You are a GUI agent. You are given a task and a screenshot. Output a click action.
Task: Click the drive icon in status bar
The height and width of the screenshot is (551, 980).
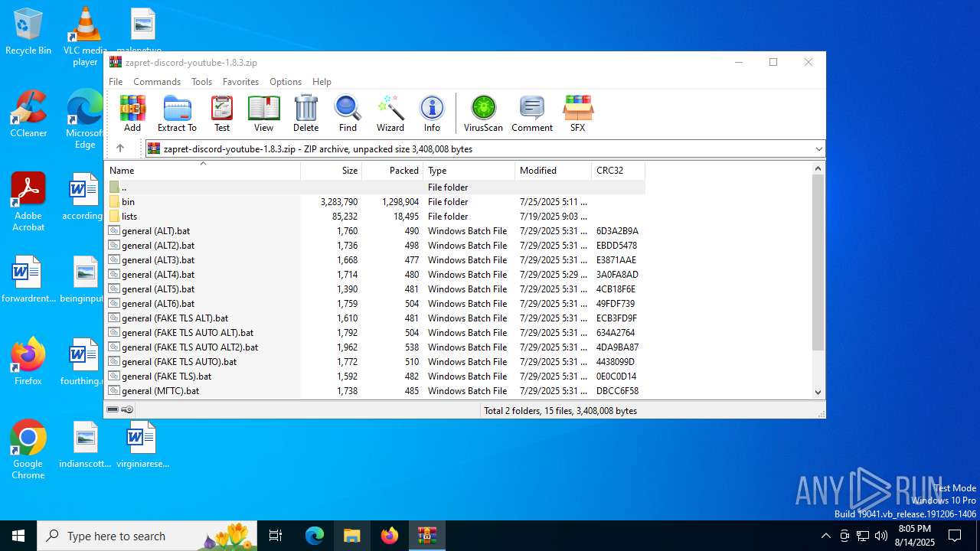click(x=113, y=409)
